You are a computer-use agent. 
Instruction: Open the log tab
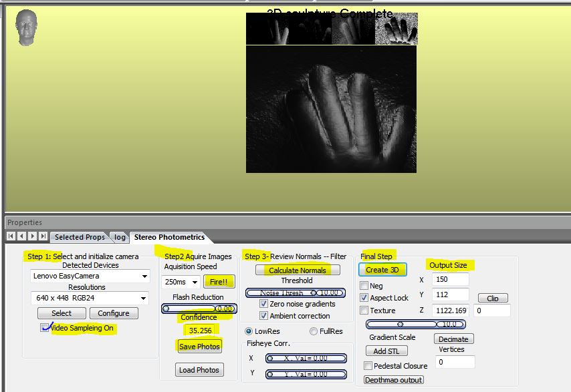120,237
